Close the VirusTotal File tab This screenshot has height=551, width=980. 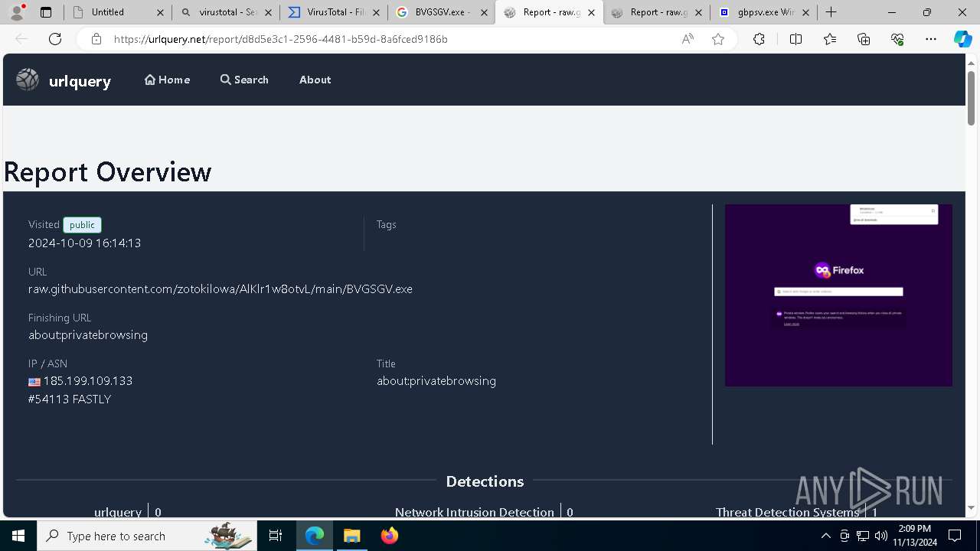[376, 13]
